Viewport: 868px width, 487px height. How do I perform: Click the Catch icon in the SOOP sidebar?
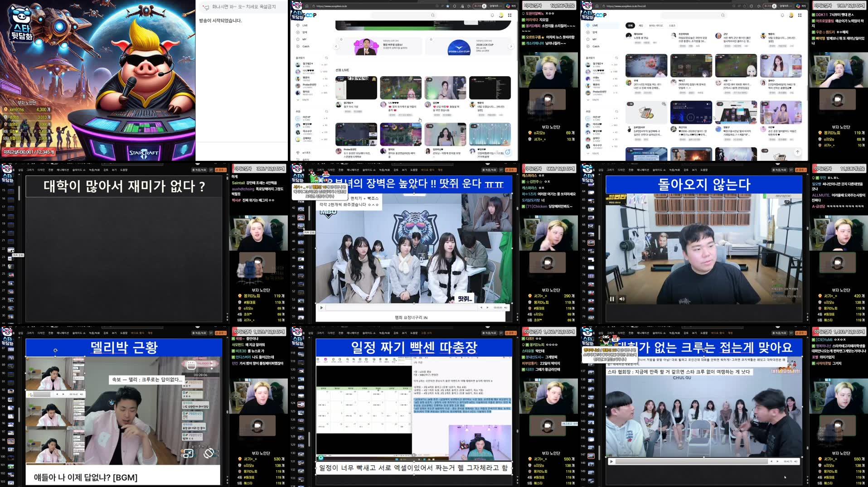305,46
